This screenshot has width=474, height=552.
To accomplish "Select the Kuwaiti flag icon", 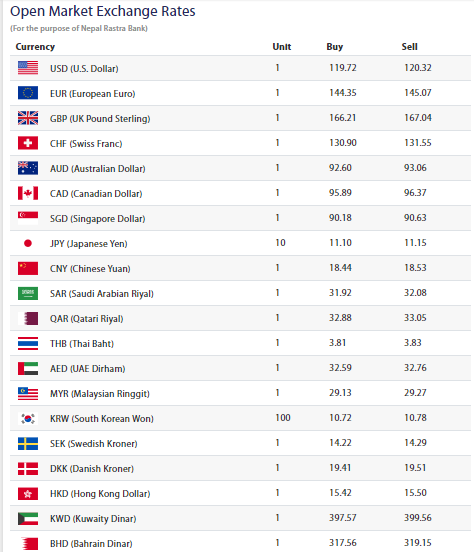I will 28,519.
